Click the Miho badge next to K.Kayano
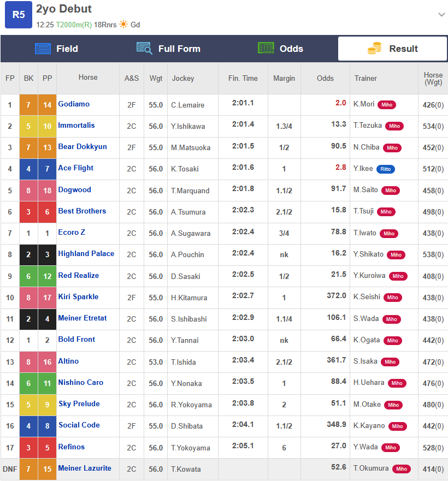This screenshot has height=481, width=448. click(397, 426)
